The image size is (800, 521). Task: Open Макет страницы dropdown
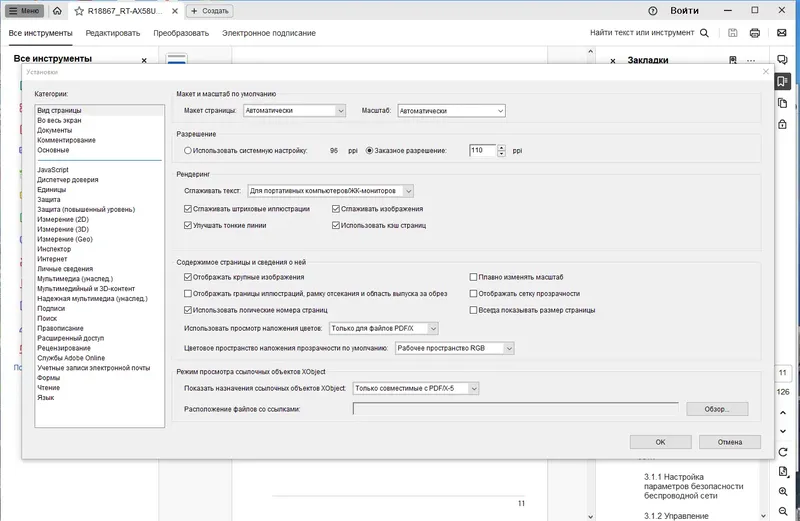pos(294,110)
